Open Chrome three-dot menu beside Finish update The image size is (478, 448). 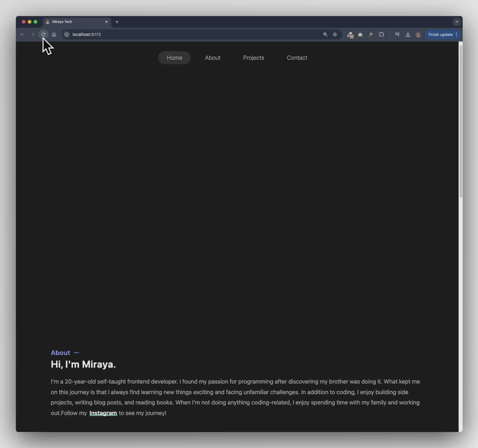tap(456, 34)
